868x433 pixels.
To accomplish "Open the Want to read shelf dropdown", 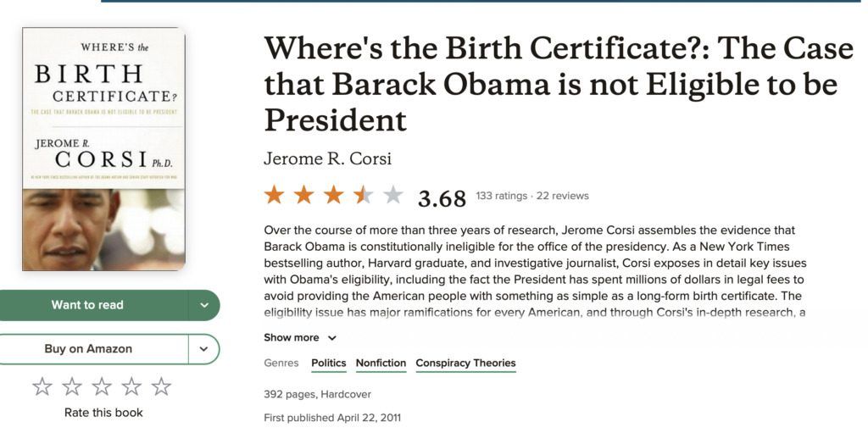I will pyautogui.click(x=204, y=305).
